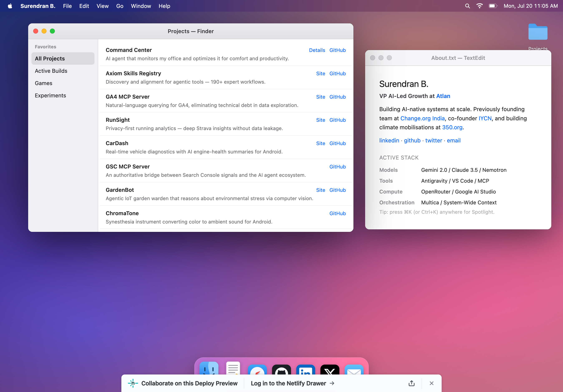563x392 pixels.
Task: Click the About.txt — TextEdit title bar
Action: (458, 58)
